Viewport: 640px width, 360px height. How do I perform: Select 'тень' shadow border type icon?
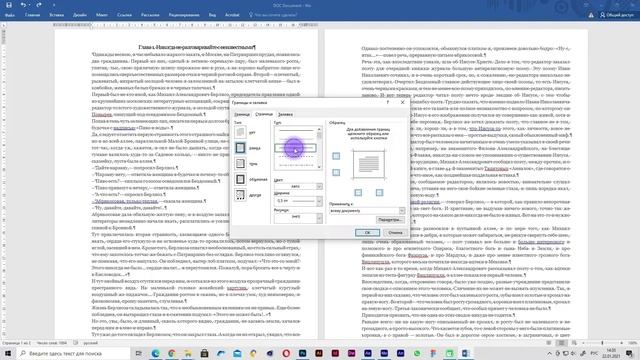click(x=240, y=164)
